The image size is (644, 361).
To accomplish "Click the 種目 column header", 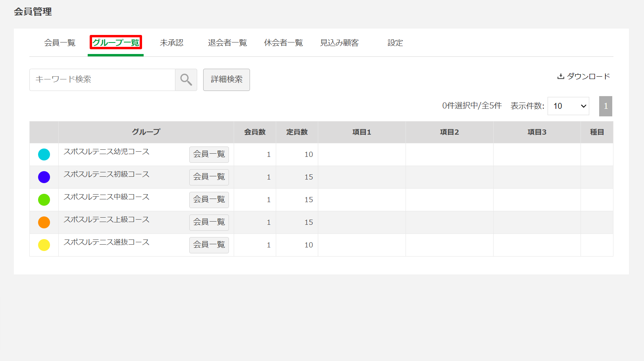I will (x=597, y=132).
